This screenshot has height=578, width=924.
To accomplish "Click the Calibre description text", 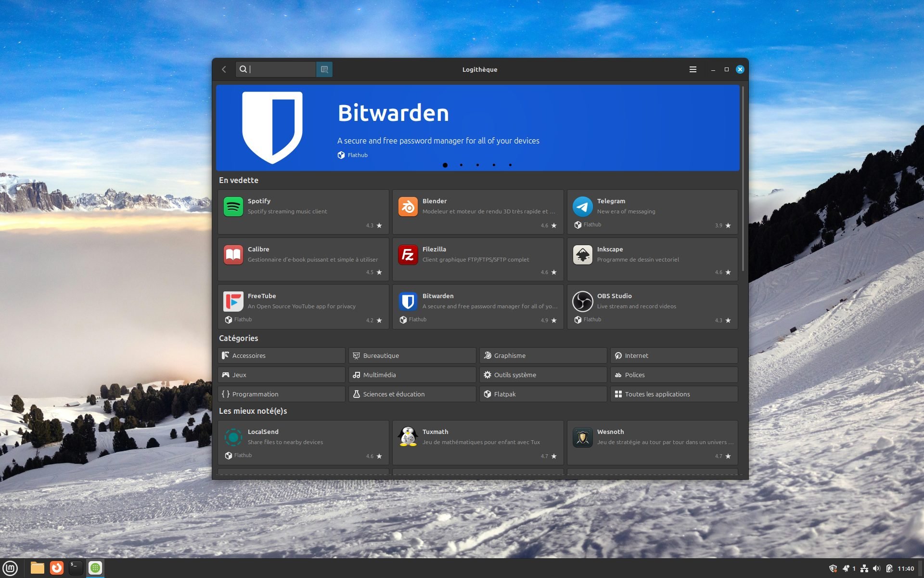I will coord(313,260).
